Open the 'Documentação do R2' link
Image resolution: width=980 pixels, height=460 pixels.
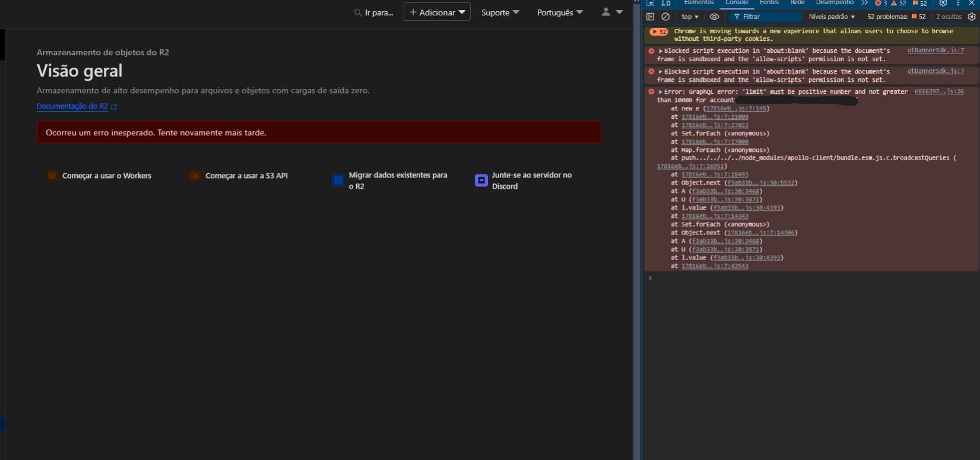coord(72,107)
